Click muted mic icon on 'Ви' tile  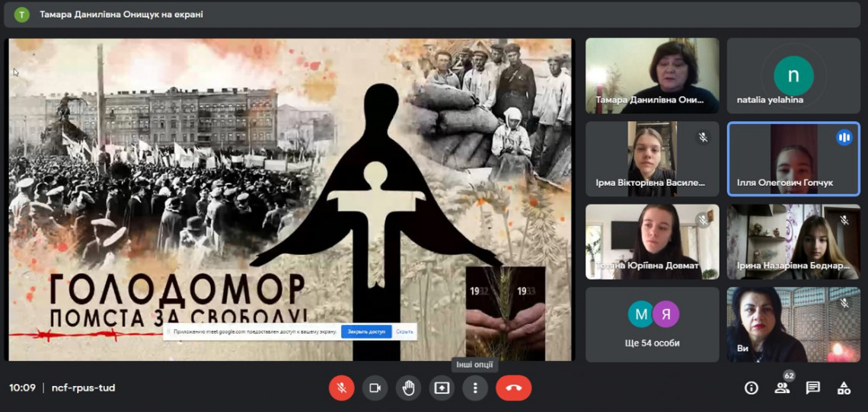tap(844, 303)
